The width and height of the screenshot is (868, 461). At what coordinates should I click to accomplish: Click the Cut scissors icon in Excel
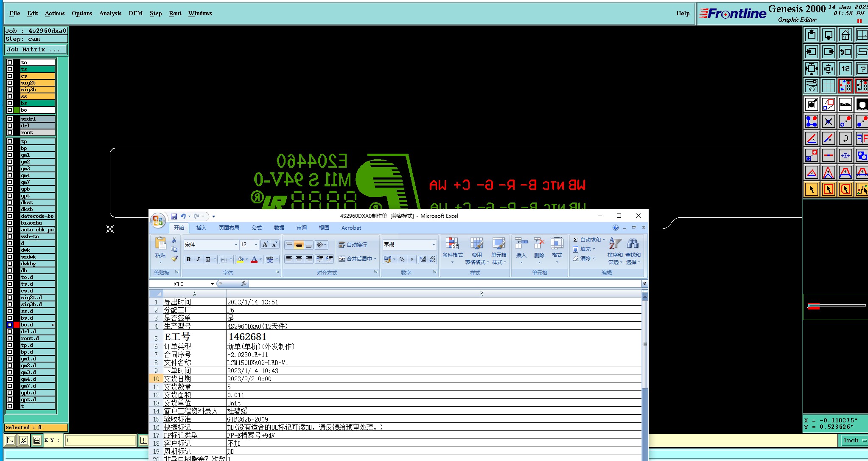(174, 240)
